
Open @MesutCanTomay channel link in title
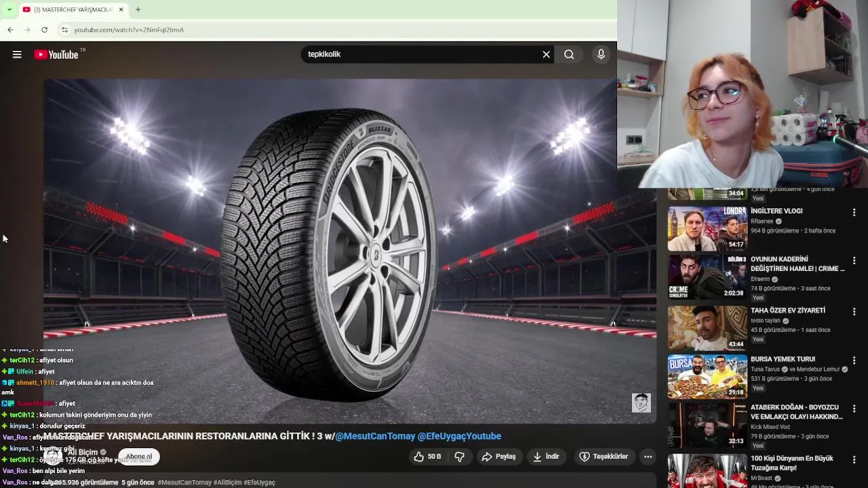(375, 436)
